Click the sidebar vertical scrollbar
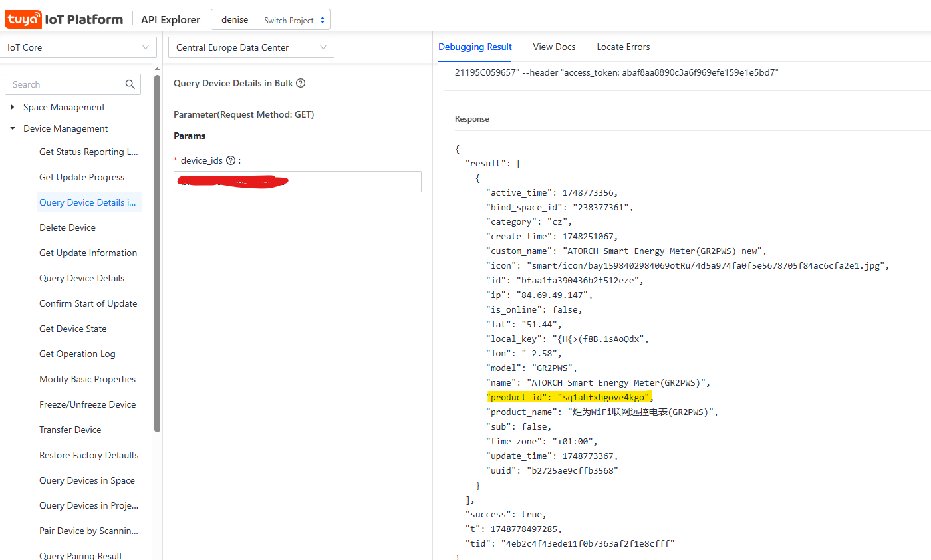 [158, 253]
